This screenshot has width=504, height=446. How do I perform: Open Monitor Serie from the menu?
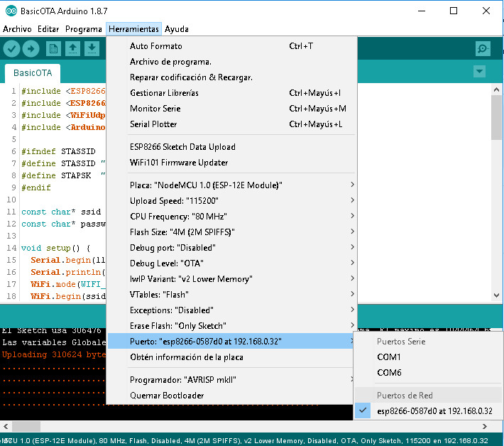pos(231,109)
